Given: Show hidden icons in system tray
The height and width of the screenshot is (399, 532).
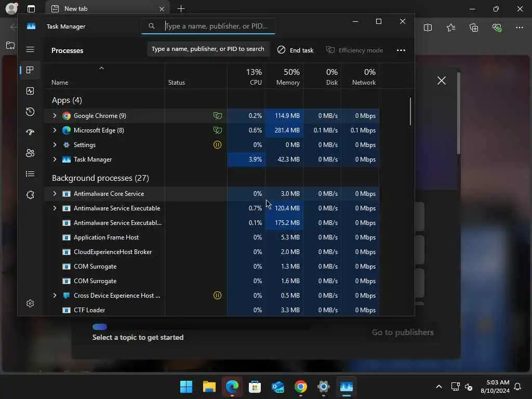Looking at the screenshot, I should click(438, 387).
